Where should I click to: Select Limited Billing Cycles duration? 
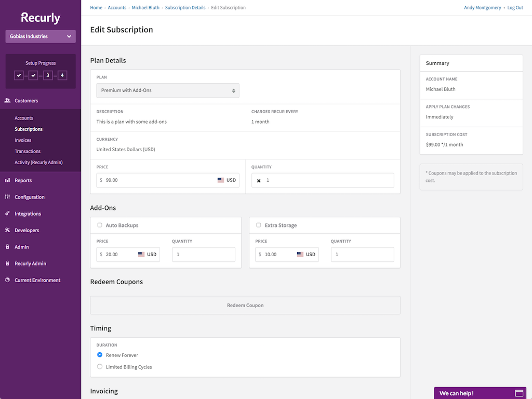point(100,366)
